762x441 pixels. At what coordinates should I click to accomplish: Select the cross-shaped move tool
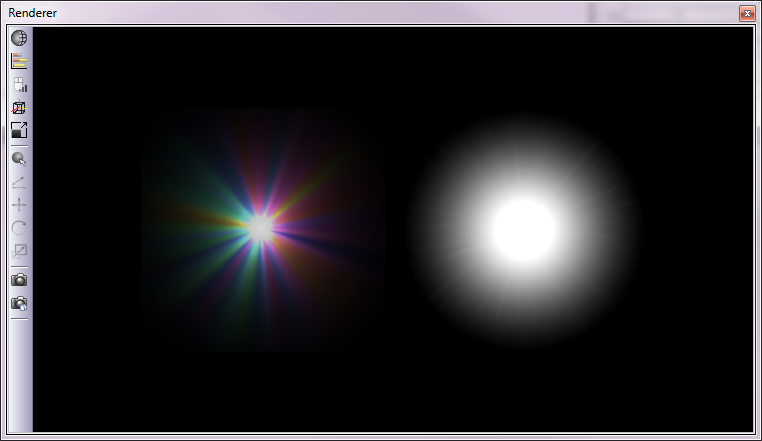pos(19,204)
